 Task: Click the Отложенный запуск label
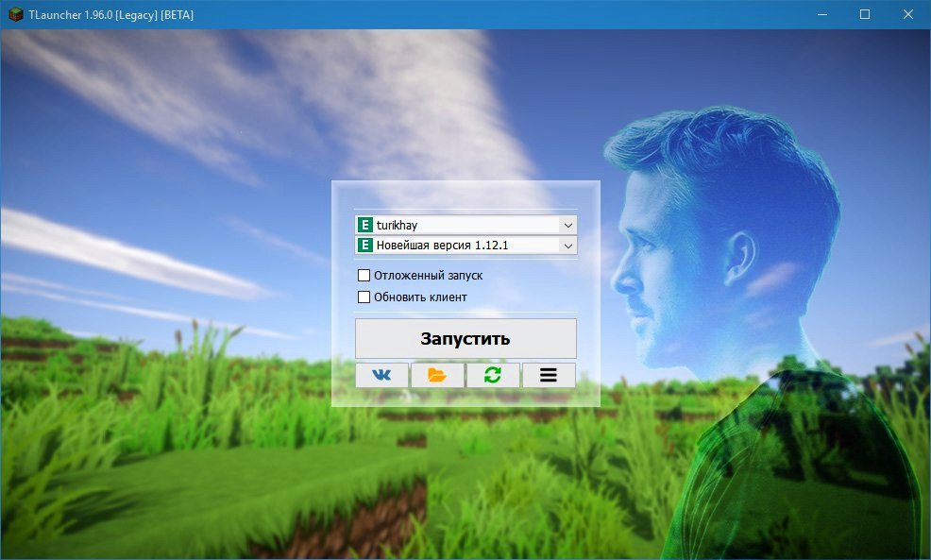[428, 276]
